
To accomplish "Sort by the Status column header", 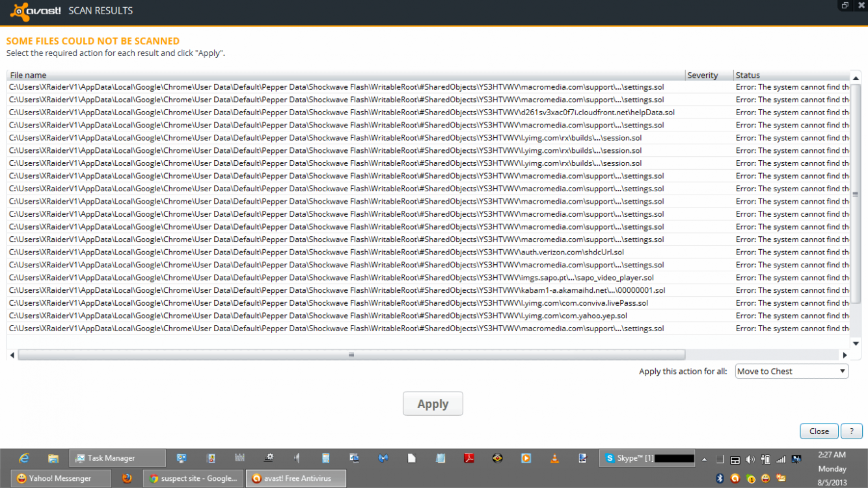I will point(791,75).
